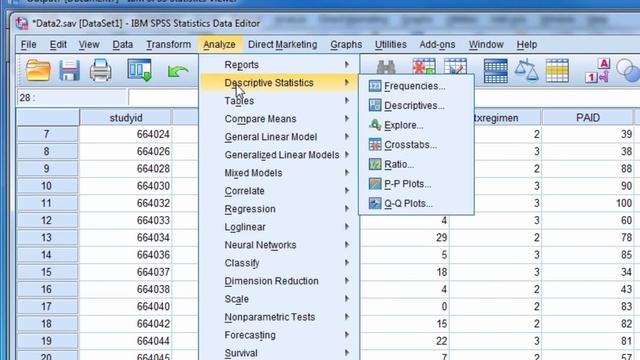Expand the Correlate submenu
640x360 pixels.
click(280, 191)
